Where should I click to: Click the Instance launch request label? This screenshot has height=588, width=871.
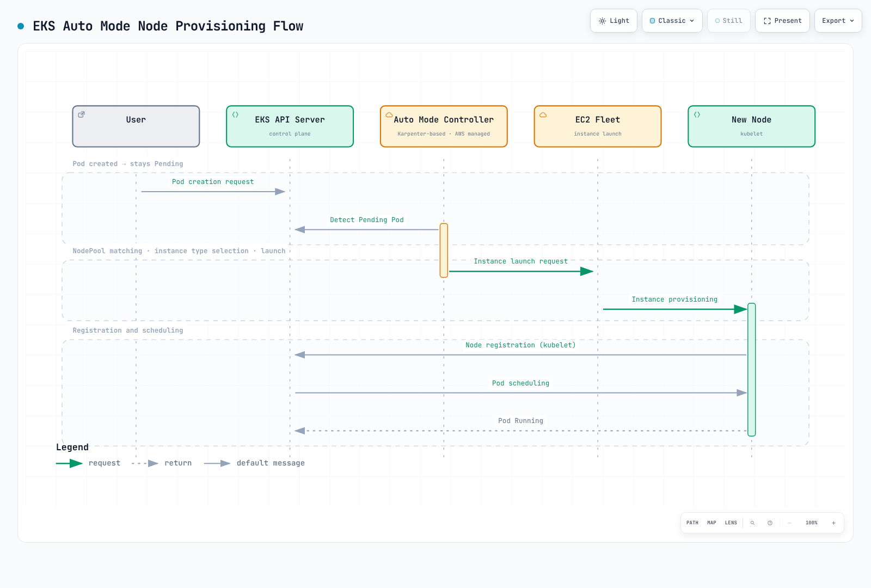[x=521, y=261]
